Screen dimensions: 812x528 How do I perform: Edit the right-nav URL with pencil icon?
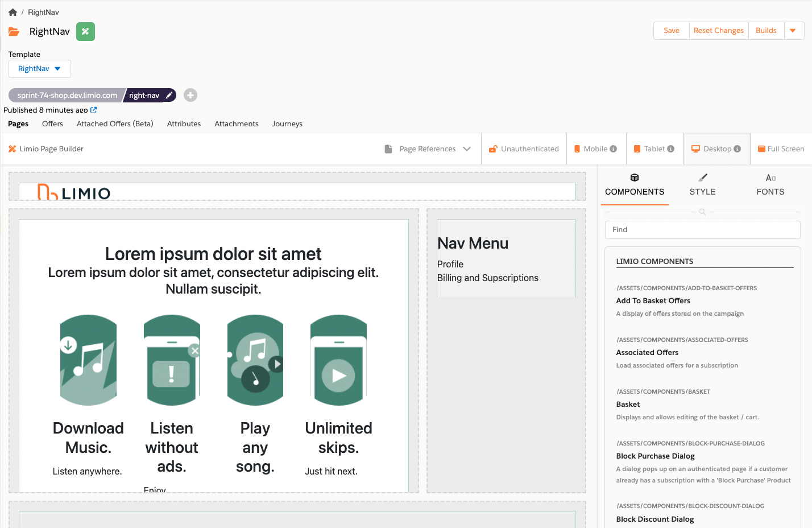[169, 96]
